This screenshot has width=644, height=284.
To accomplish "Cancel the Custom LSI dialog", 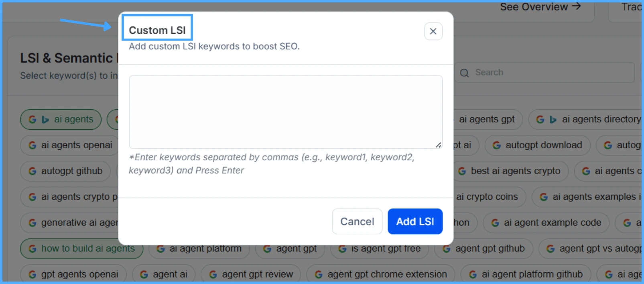I will 357,221.
